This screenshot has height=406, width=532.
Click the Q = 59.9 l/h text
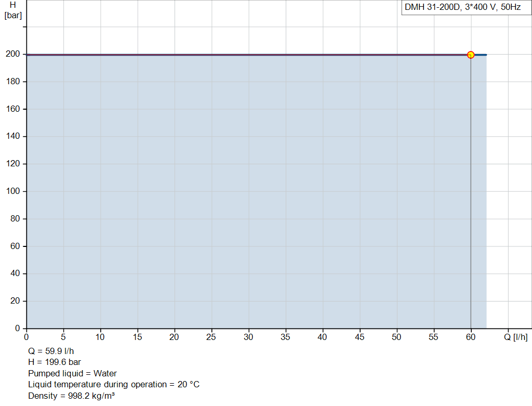point(51,351)
